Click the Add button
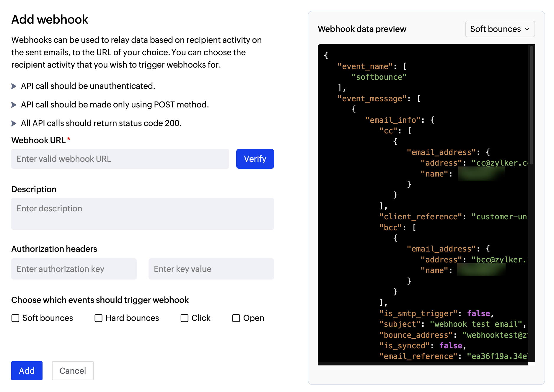This screenshot has width=554, height=392. click(27, 371)
